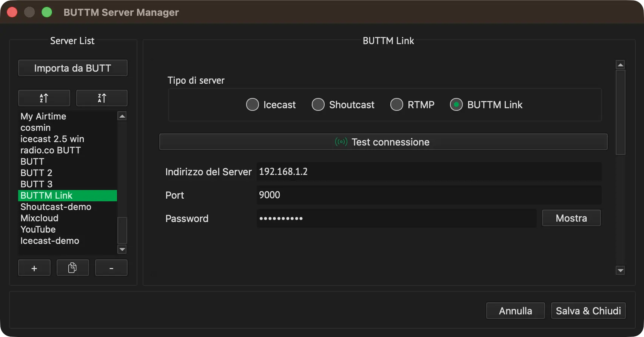Click the server list scrollbar thumb

click(x=122, y=230)
